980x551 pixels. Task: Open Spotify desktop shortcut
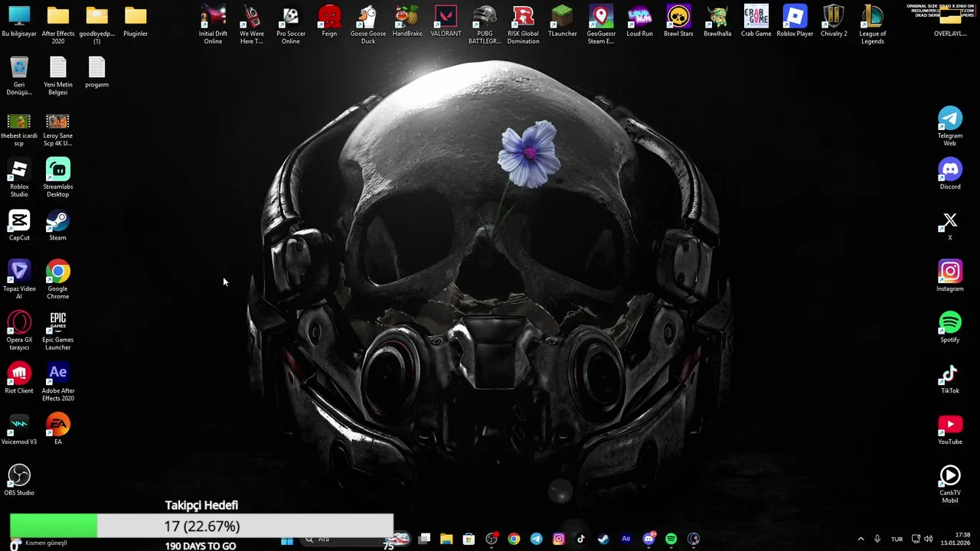950,328
